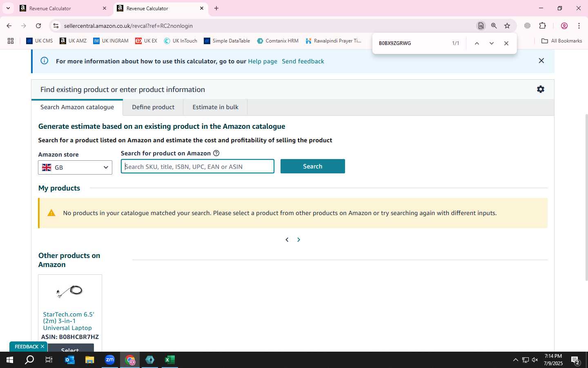Open File Explorer from the taskbar
This screenshot has width=588, height=368.
click(89, 360)
